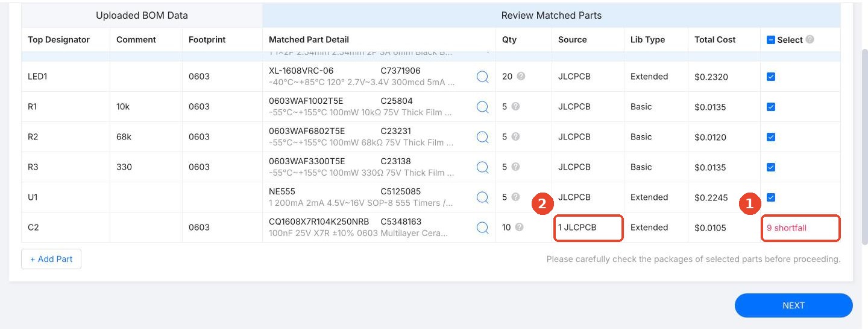Click part name CQ1608X7R104K250NRB
868x329 pixels.
319,222
